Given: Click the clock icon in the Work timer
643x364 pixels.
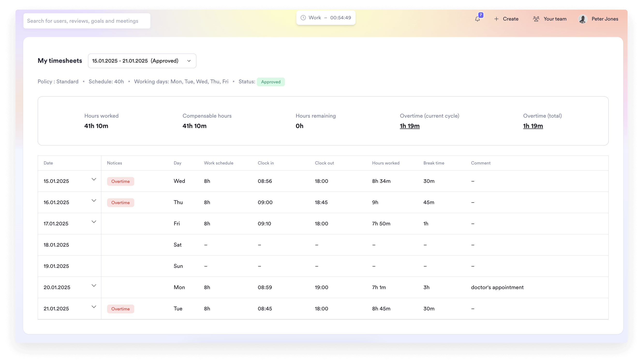Looking at the screenshot, I should [x=303, y=17].
